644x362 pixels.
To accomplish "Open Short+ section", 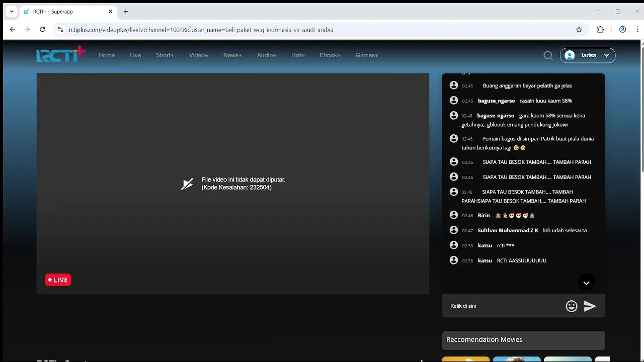I will tap(165, 55).
